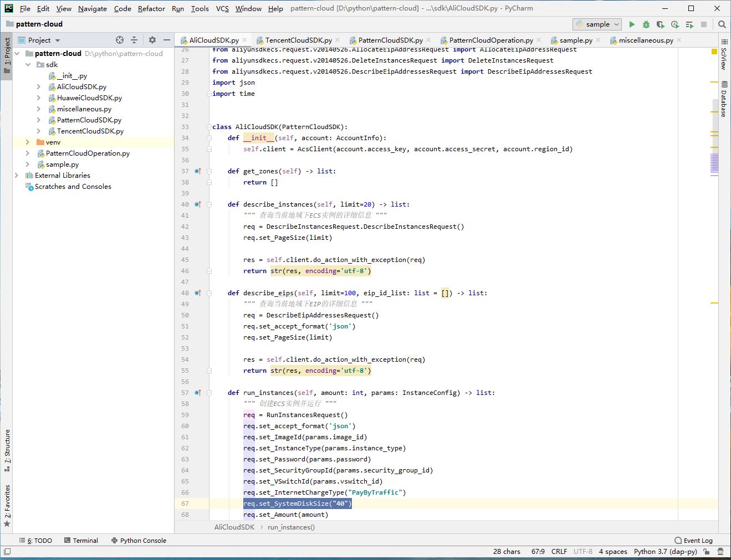Collapse the sdk folder
This screenshot has height=560, width=731.
(28, 65)
